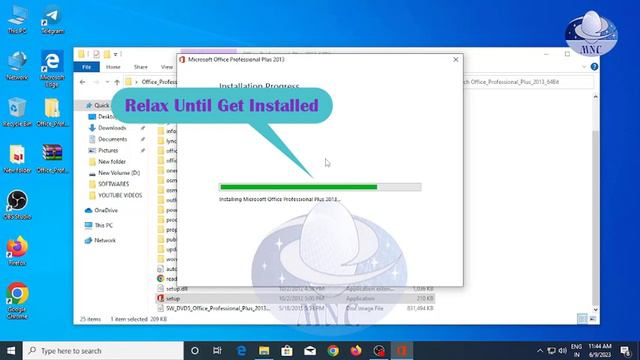The width and height of the screenshot is (640, 360).
Task: Open Quick Access Toolbar customize dropdown
Action: coord(116,54)
